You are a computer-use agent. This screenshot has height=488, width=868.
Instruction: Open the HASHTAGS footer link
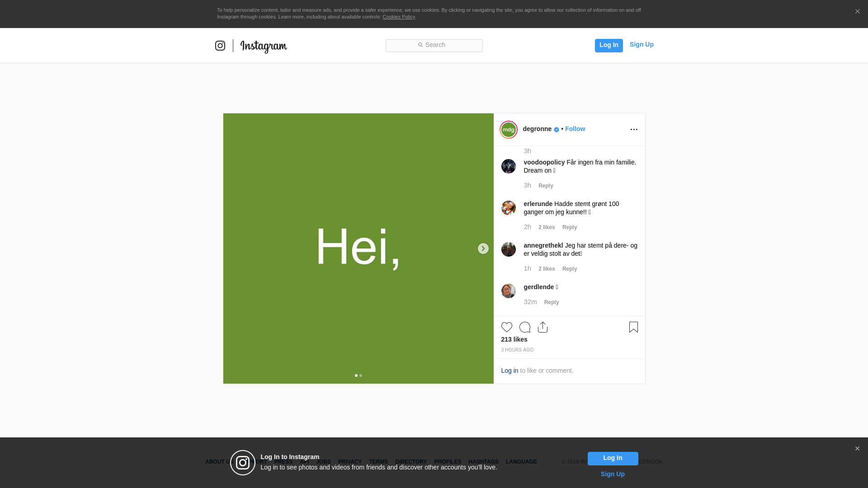(483, 462)
